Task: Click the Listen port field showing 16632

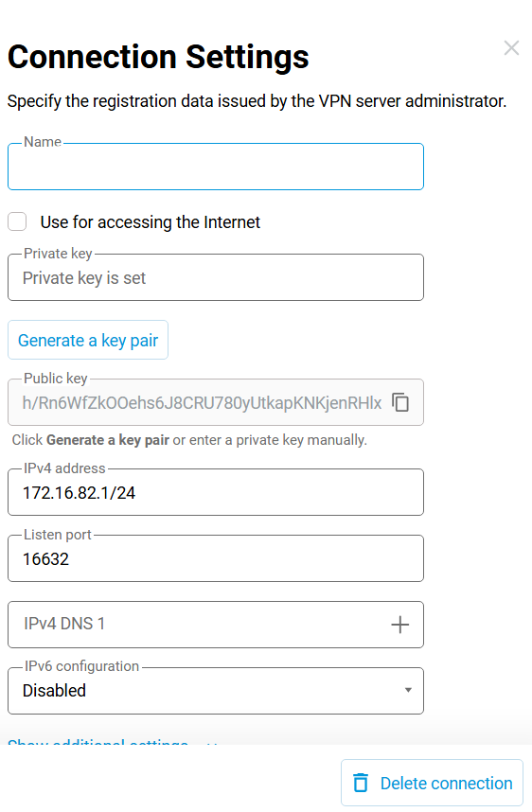Action: 216,558
